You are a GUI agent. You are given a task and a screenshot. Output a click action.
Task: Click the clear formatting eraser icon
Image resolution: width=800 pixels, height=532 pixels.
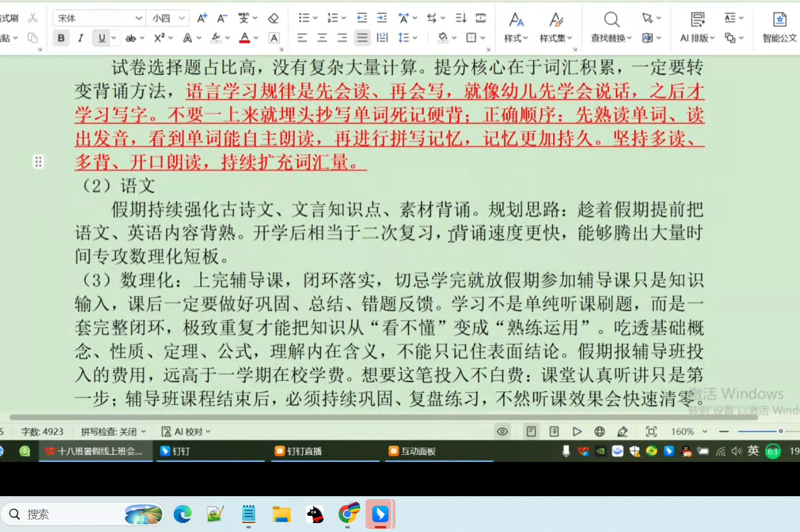coord(274,18)
